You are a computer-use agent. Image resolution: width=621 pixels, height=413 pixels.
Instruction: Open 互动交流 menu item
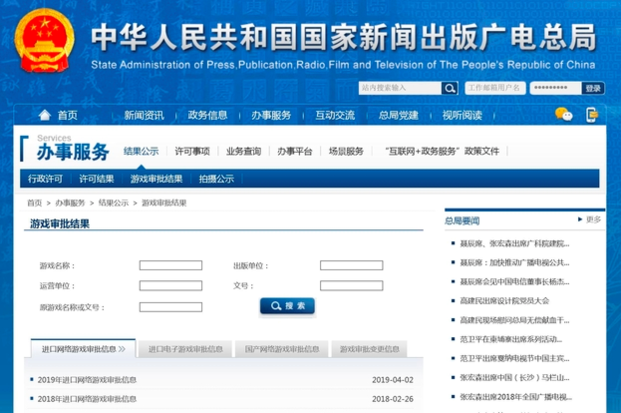click(x=335, y=115)
